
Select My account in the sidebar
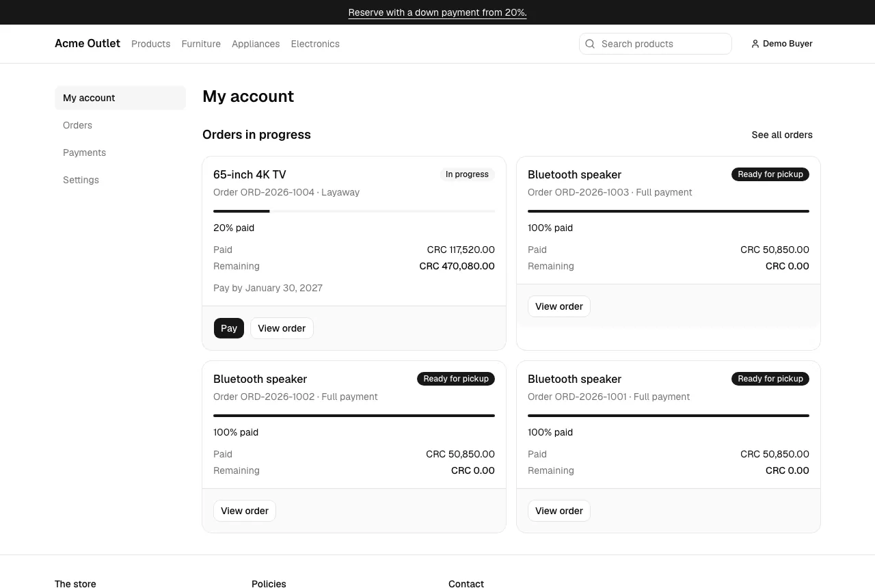coord(120,98)
